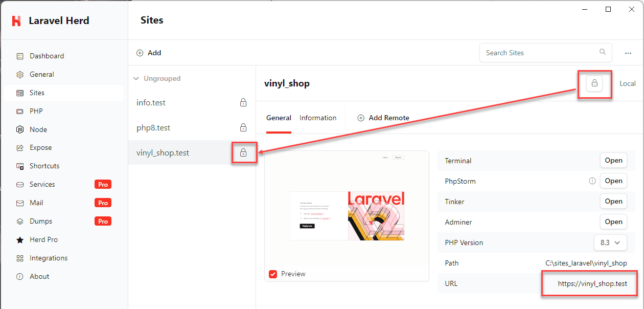
Task: Click the Add Remote plus icon
Action: pyautogui.click(x=361, y=118)
